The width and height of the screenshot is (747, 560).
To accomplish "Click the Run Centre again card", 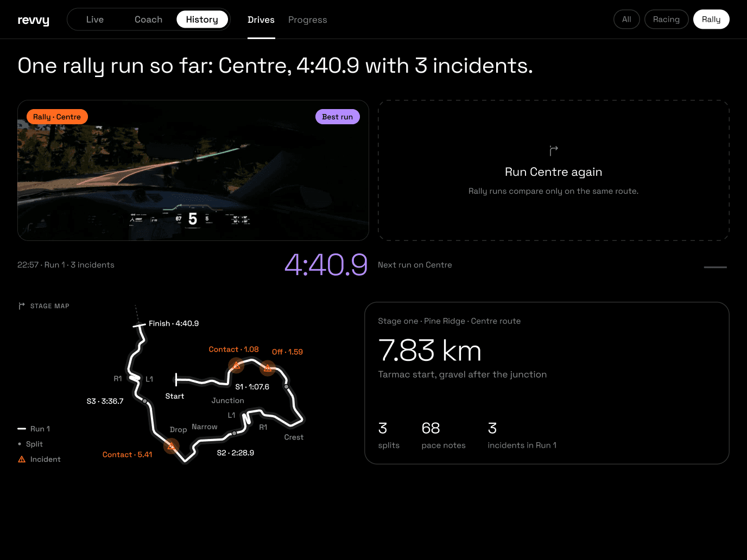I will [x=553, y=170].
